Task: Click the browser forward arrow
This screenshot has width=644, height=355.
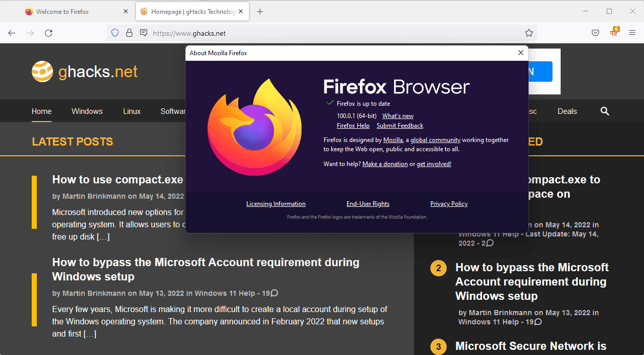Action: tap(30, 33)
